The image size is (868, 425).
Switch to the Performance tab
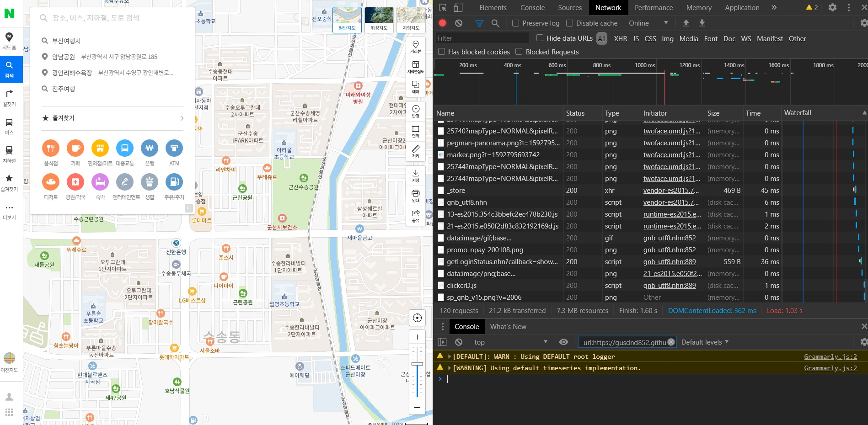coord(654,8)
